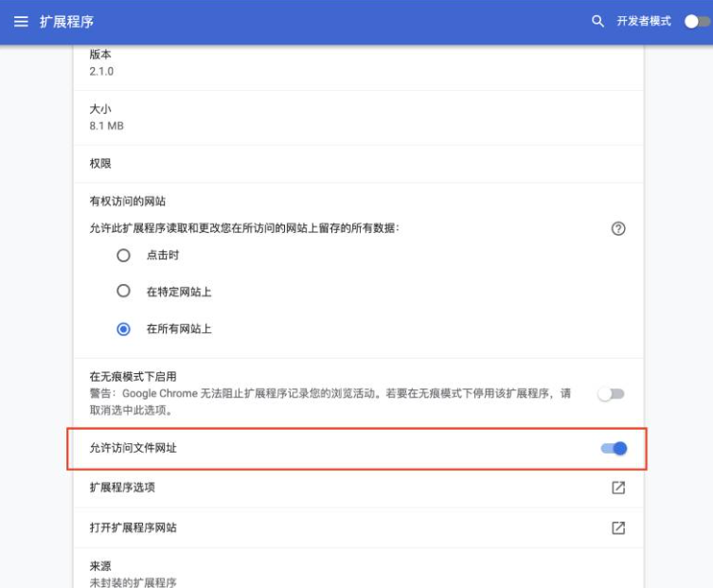Viewport: 713px width, 588px height.
Task: Click the 有权访问的网站 heading
Action: pyautogui.click(x=128, y=202)
